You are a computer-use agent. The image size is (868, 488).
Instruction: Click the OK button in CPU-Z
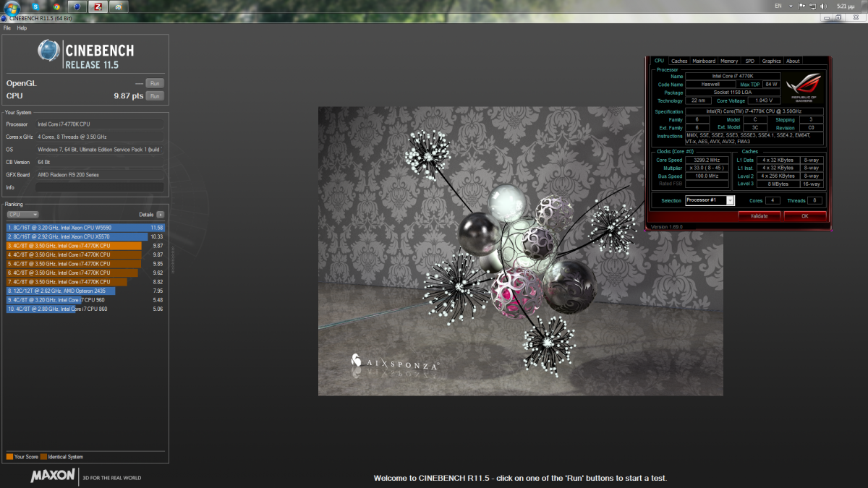coord(805,215)
